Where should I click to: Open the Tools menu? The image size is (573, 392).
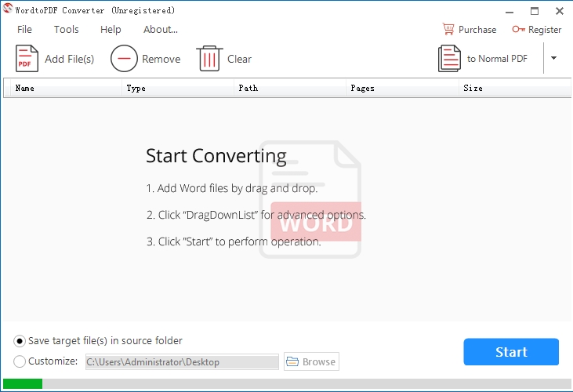pos(66,29)
